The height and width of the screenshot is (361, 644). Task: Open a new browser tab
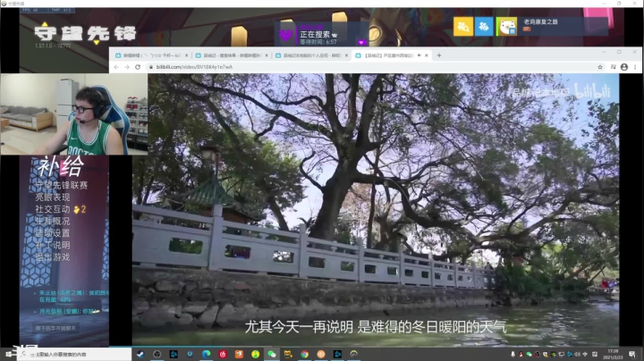[439, 55]
